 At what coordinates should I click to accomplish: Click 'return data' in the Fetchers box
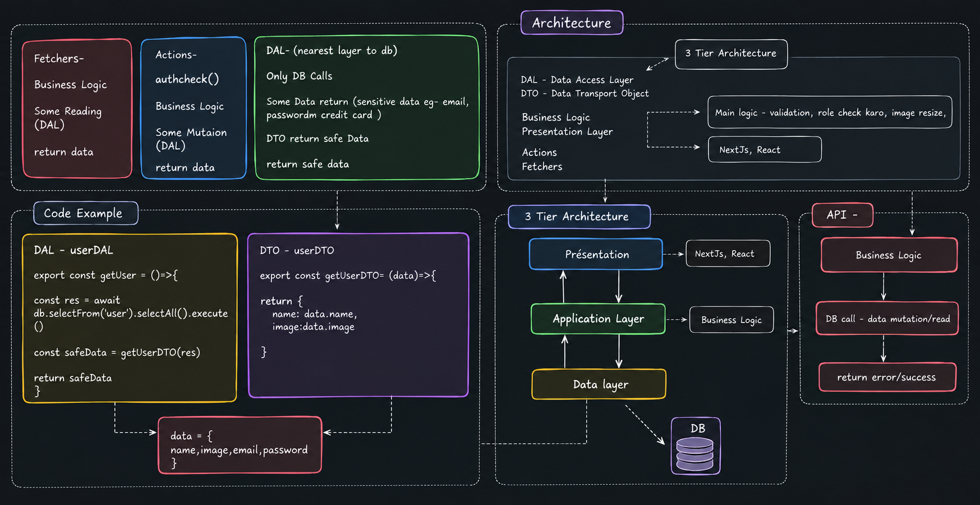coord(63,152)
